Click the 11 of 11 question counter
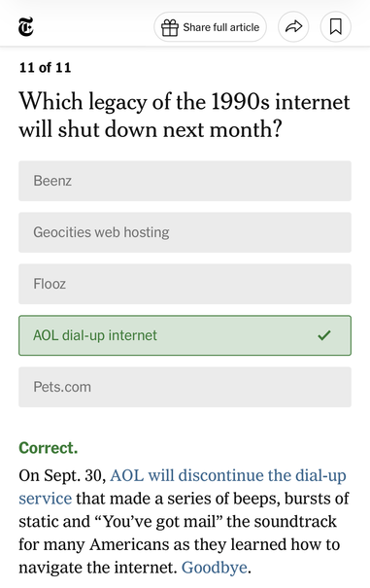This screenshot has width=370, height=588. point(45,67)
